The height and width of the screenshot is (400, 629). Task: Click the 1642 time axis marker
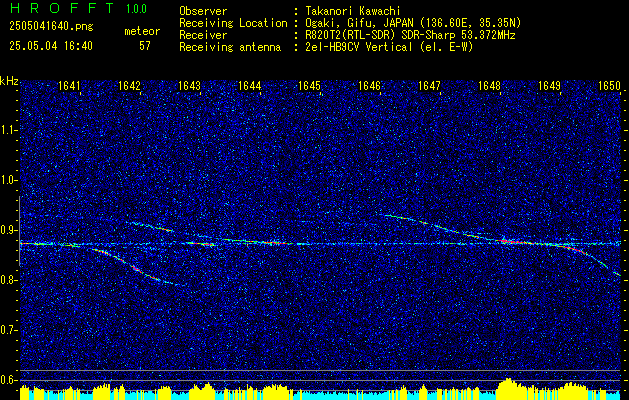pyautogui.click(x=130, y=86)
